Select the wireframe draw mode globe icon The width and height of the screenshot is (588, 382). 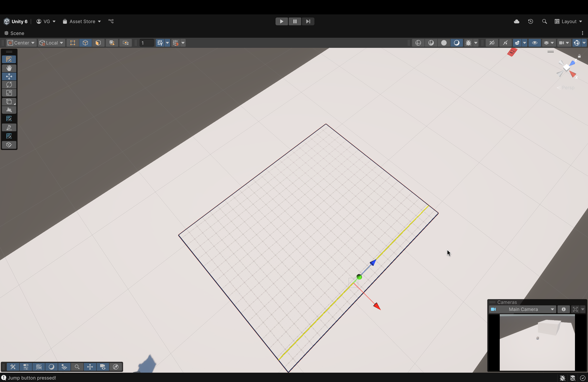coord(418,43)
